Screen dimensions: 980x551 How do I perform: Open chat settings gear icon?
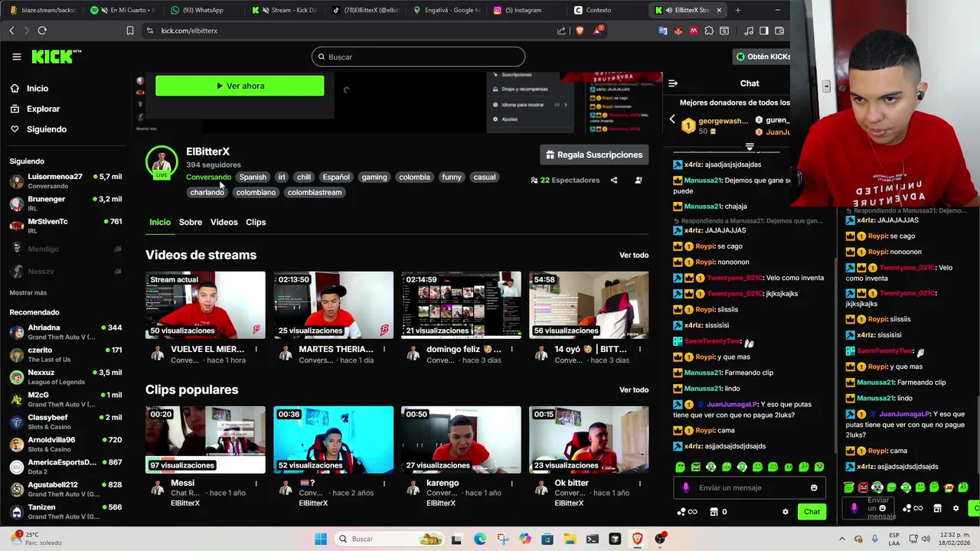[x=785, y=512]
